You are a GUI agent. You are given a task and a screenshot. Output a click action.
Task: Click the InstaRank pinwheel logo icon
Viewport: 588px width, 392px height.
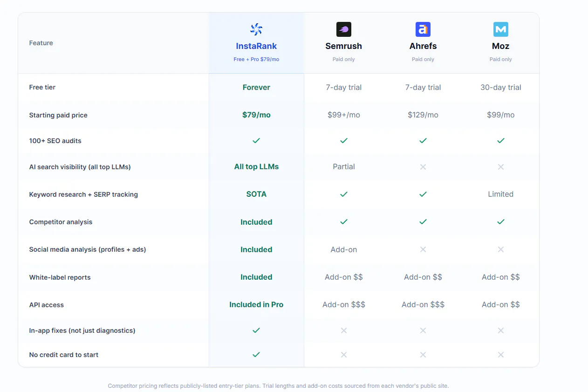(x=256, y=29)
